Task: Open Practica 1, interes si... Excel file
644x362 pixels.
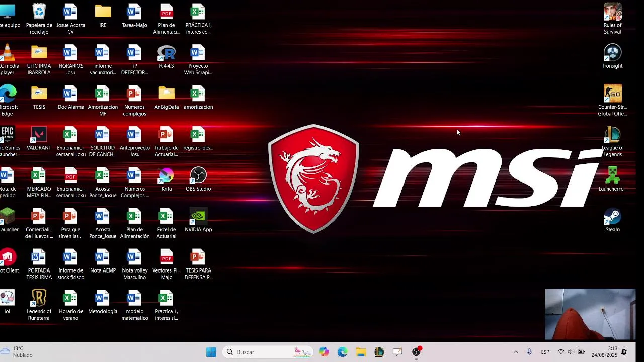Action: point(167,305)
